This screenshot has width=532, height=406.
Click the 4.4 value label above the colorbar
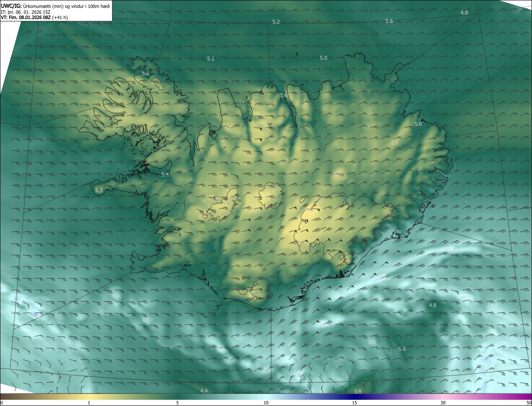pos(204,391)
